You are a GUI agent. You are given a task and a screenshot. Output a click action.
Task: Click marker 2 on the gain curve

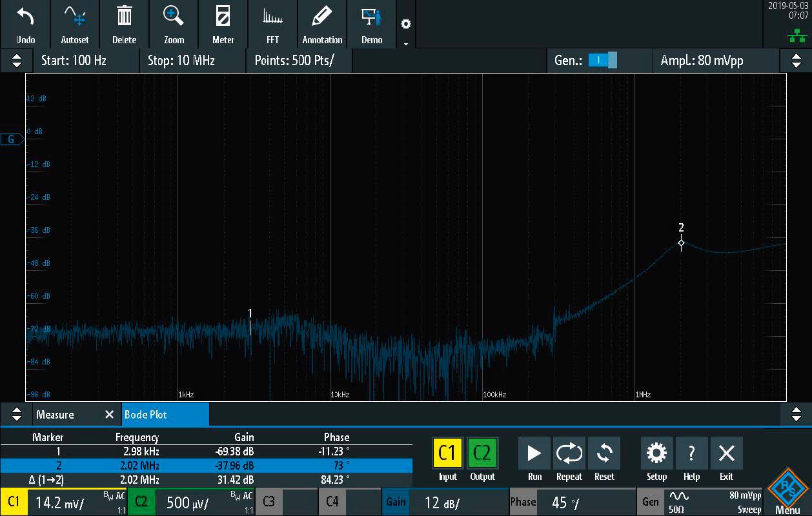pyautogui.click(x=681, y=243)
